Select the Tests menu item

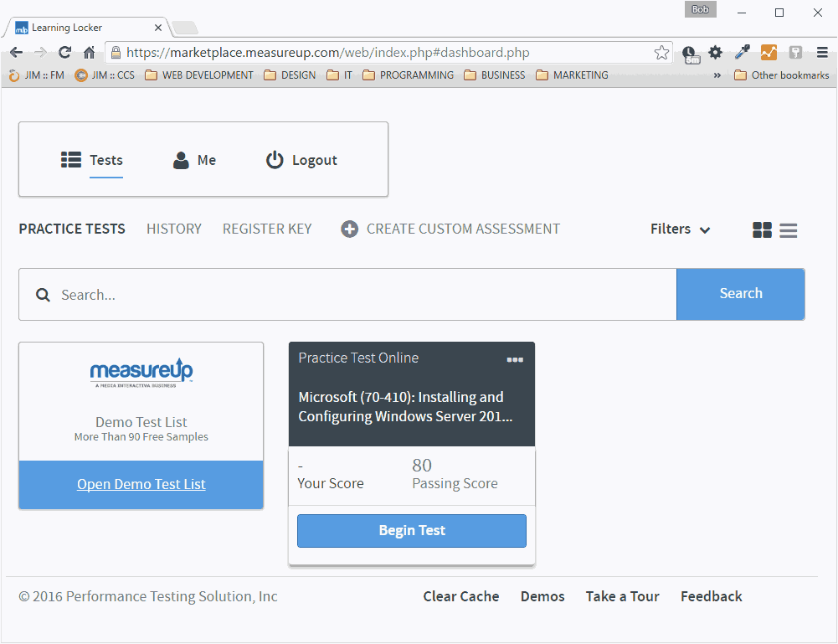[92, 160]
